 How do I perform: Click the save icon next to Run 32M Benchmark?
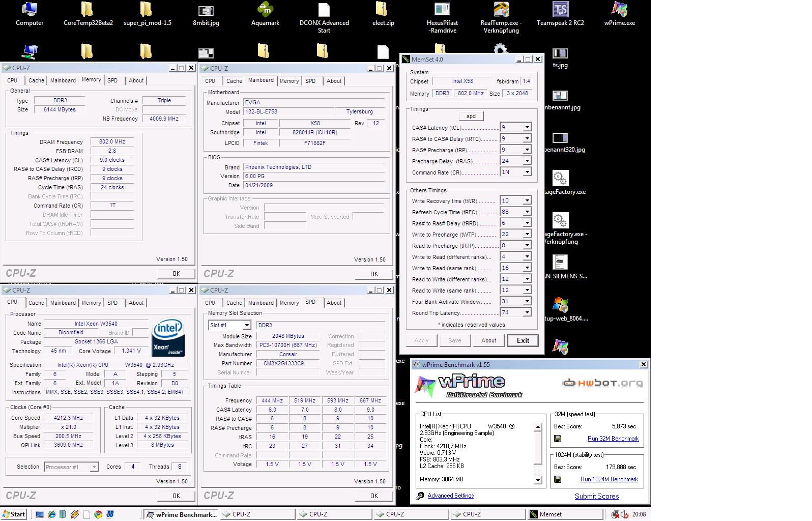(558, 439)
